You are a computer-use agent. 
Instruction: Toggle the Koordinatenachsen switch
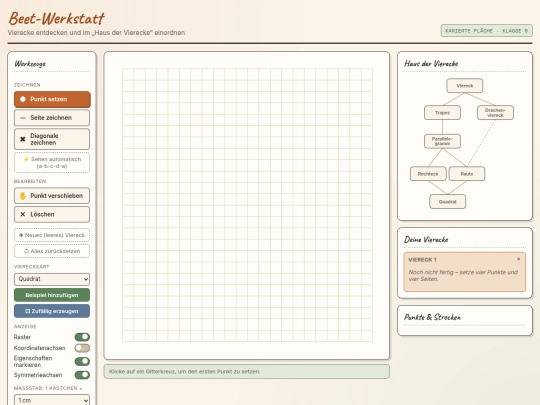(82, 348)
